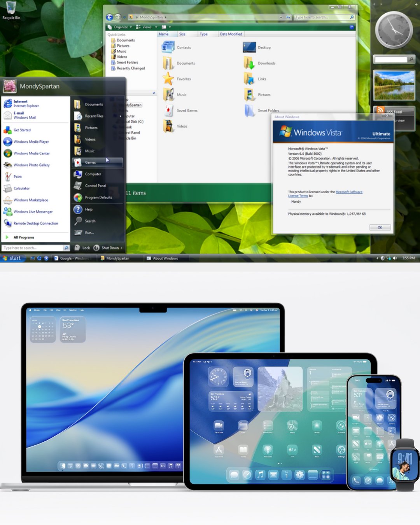
Task: Open Windows Photo Gallery in Start menu
Action: (26, 165)
